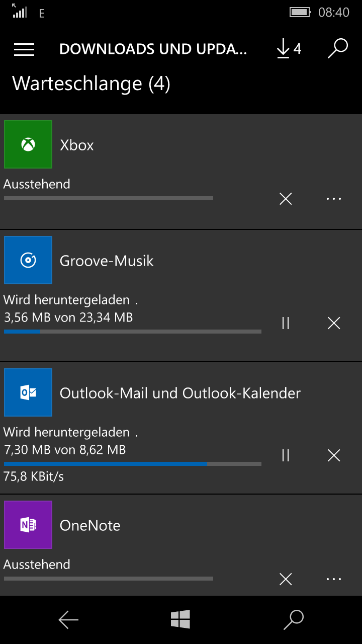The image size is (362, 644).
Task: Select the Outlook-Mail und Outlook-Kalender title
Action: [x=180, y=393]
